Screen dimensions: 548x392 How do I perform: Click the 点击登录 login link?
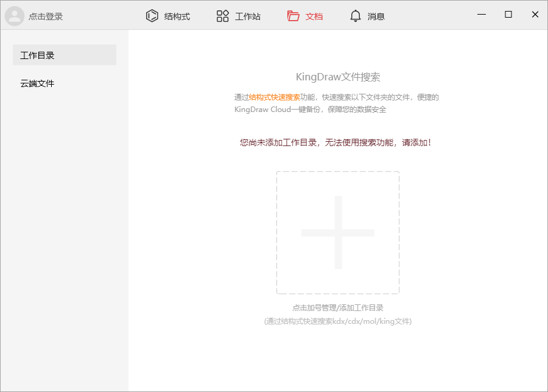pyautogui.click(x=46, y=16)
